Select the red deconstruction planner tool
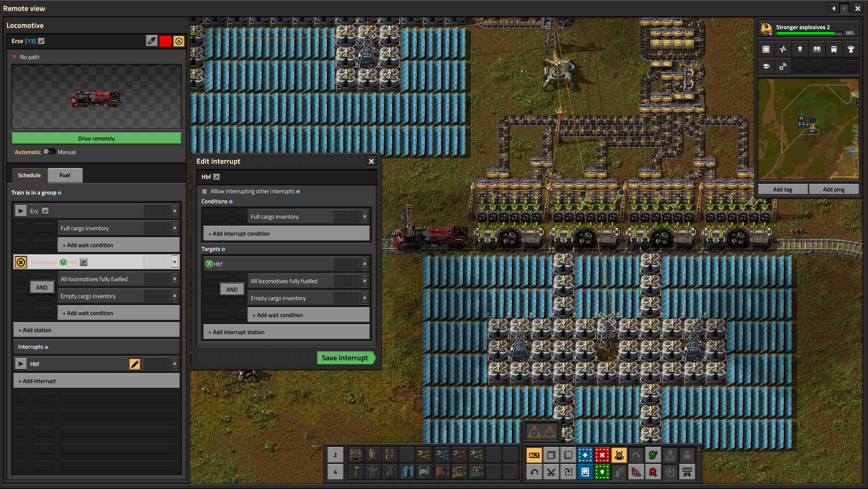Image resolution: width=868 pixels, height=489 pixels. pos(602,455)
